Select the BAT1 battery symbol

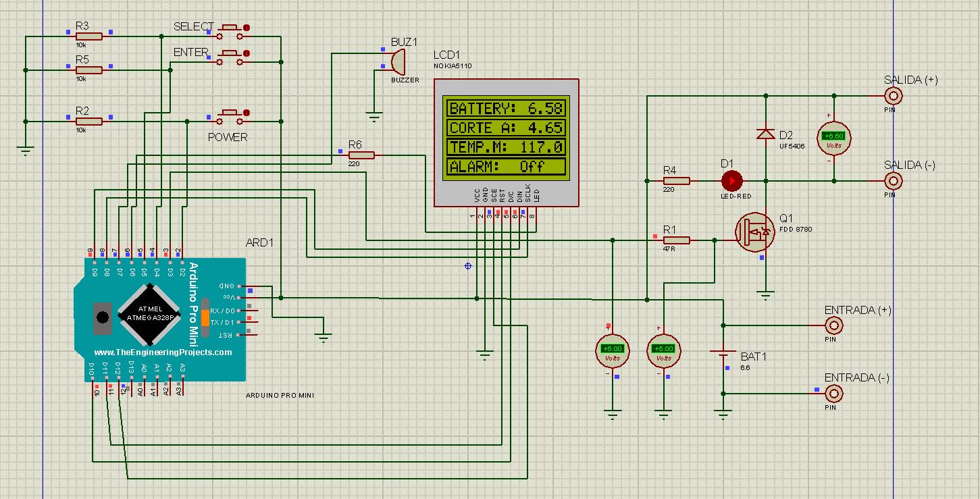point(723,354)
